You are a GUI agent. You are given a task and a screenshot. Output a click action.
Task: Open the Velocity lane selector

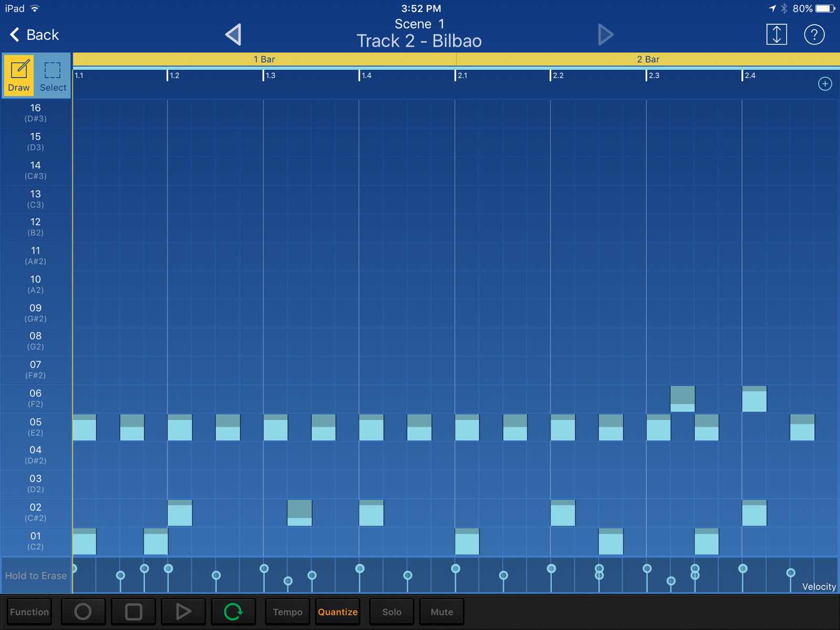point(818,586)
